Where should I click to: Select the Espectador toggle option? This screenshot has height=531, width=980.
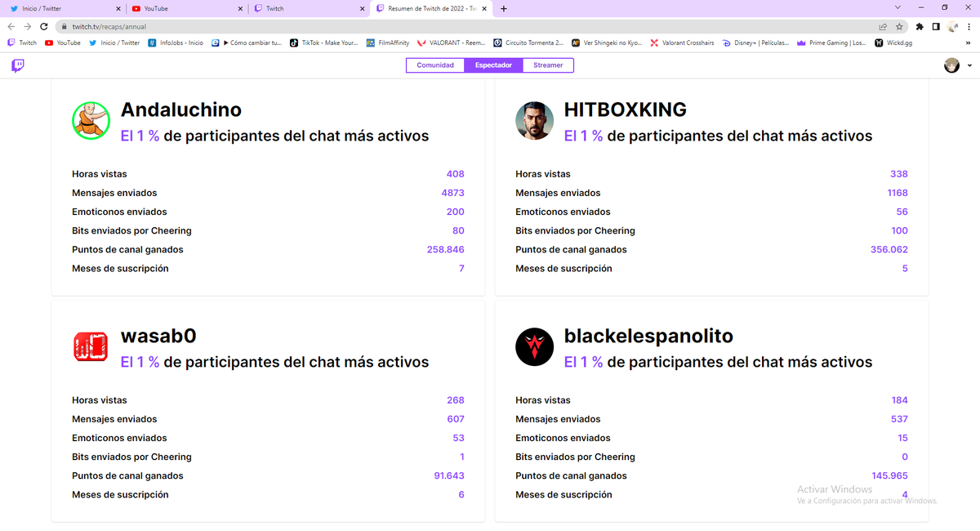(493, 65)
